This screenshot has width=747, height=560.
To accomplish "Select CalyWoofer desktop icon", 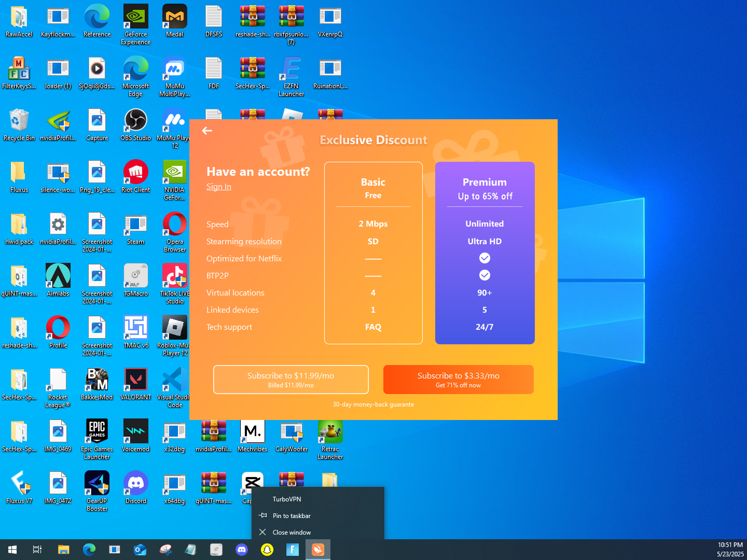I will (292, 437).
